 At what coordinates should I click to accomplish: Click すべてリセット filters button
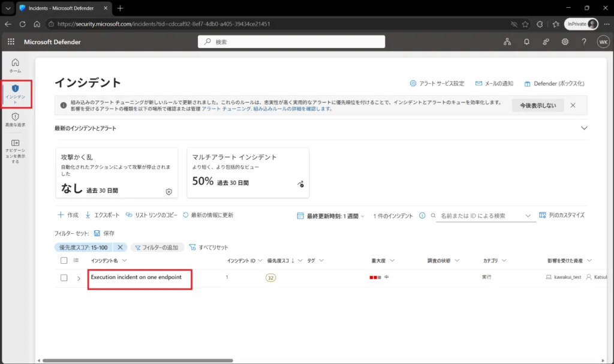click(x=209, y=247)
